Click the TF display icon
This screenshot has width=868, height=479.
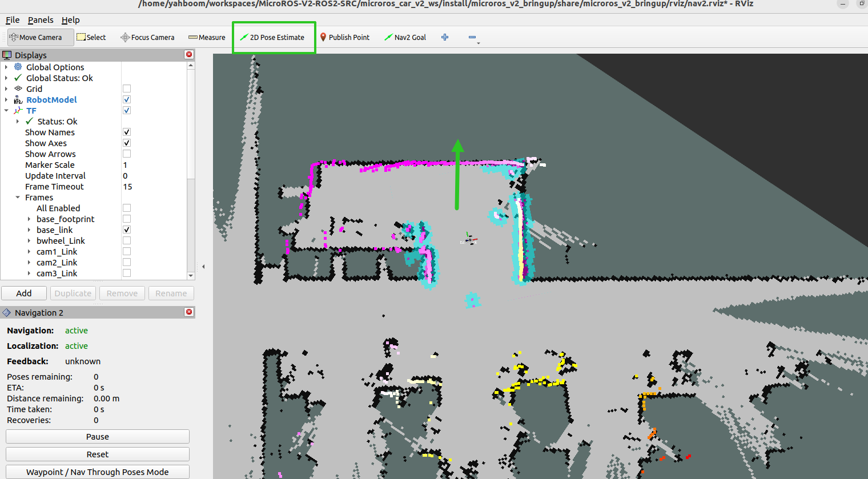click(18, 110)
